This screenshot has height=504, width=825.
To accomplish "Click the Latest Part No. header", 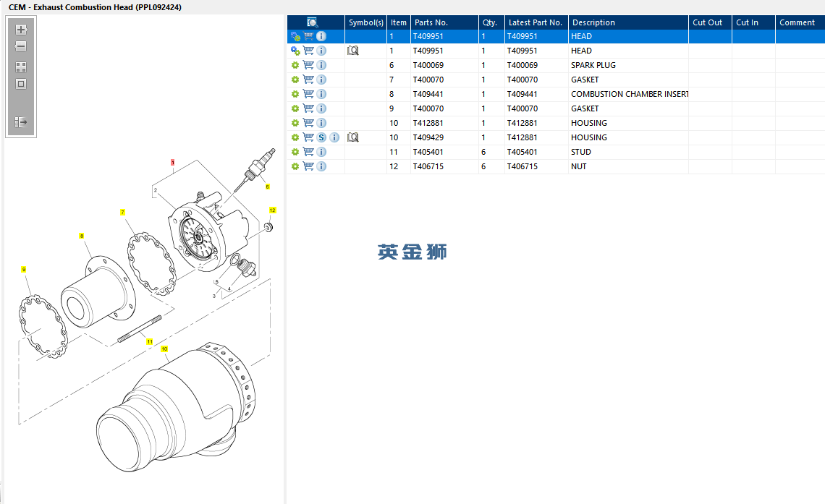I will pos(536,22).
